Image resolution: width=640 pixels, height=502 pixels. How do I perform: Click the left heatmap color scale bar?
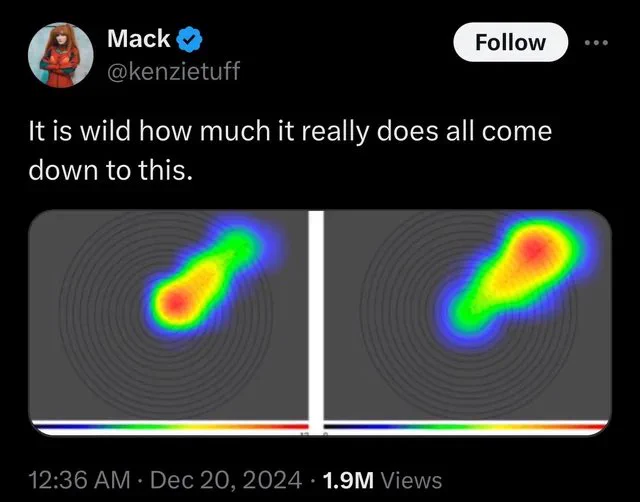click(169, 426)
